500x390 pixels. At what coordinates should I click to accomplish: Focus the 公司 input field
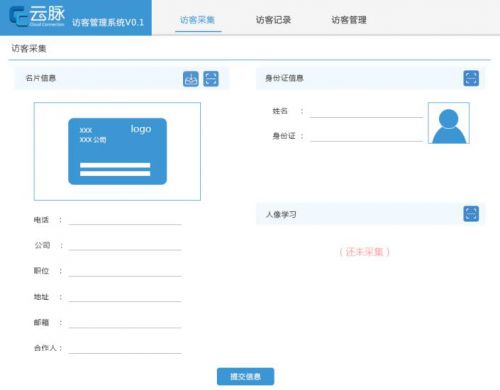point(125,245)
